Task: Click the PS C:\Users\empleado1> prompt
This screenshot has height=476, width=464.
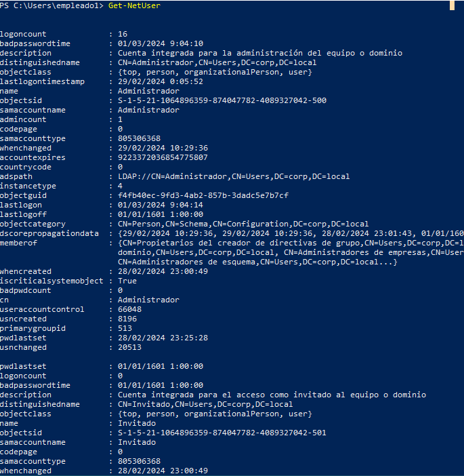Action: 51,5
